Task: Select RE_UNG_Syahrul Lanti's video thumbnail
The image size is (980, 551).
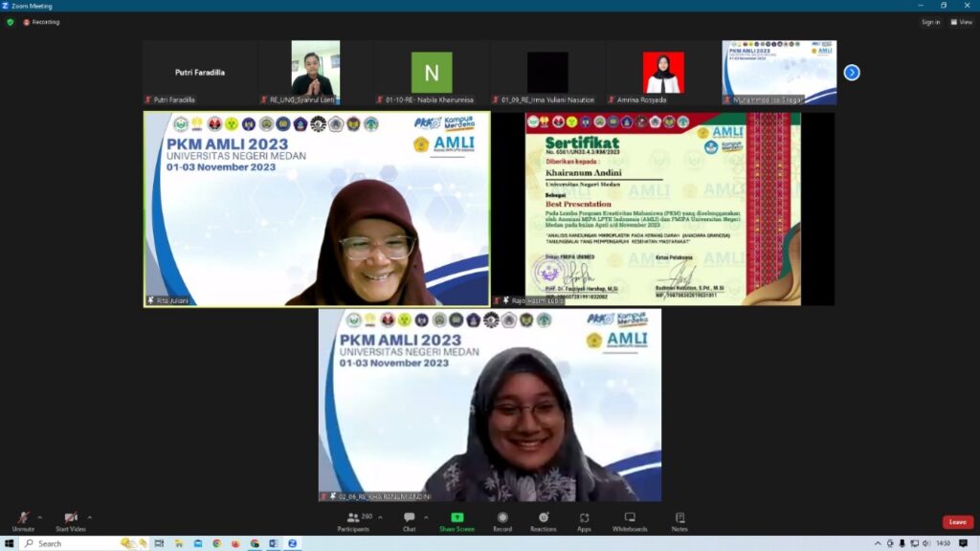Action: point(316,73)
